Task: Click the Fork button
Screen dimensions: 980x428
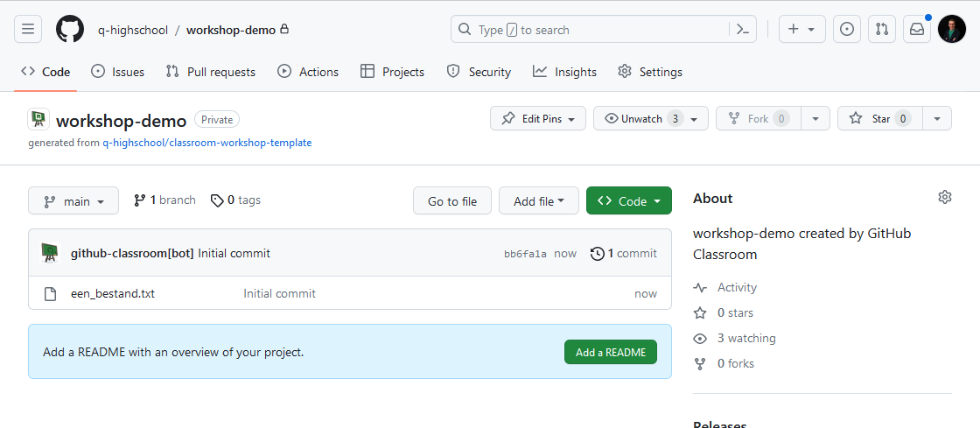Action: pyautogui.click(x=759, y=119)
